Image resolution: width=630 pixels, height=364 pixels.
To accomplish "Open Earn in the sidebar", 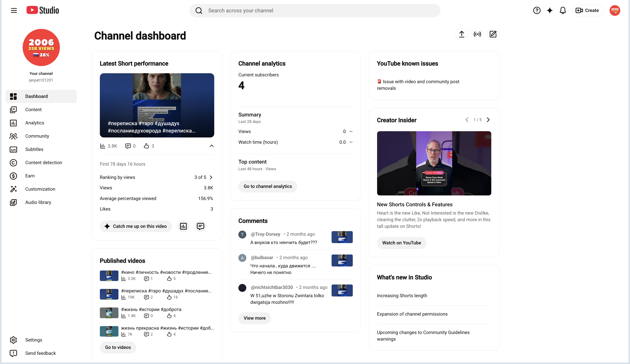I will 41,176.
